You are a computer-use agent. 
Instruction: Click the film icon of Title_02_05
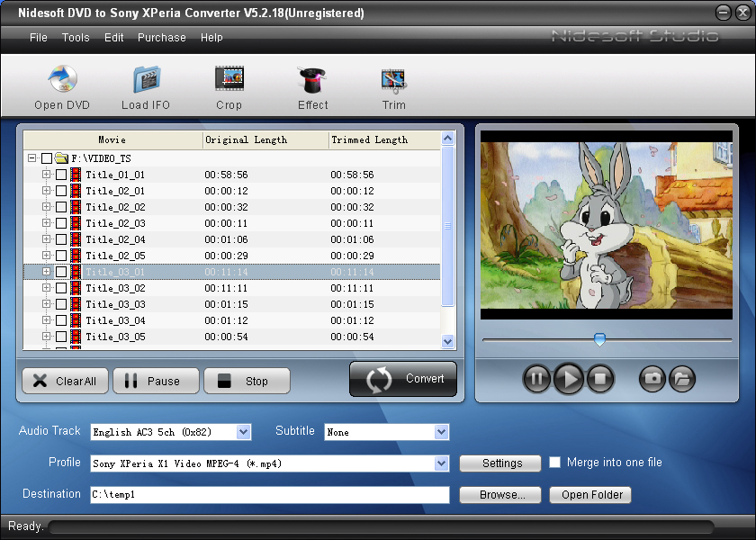point(76,256)
